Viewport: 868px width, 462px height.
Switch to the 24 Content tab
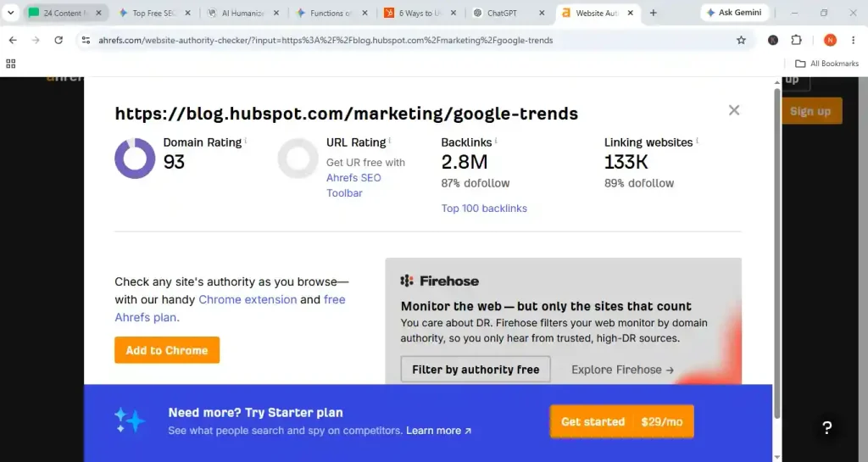coord(64,13)
